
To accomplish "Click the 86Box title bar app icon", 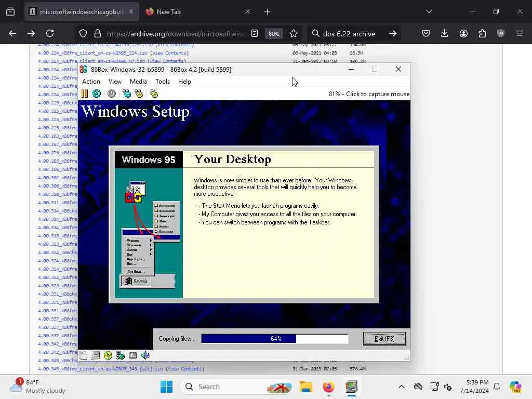I will 84,69.
